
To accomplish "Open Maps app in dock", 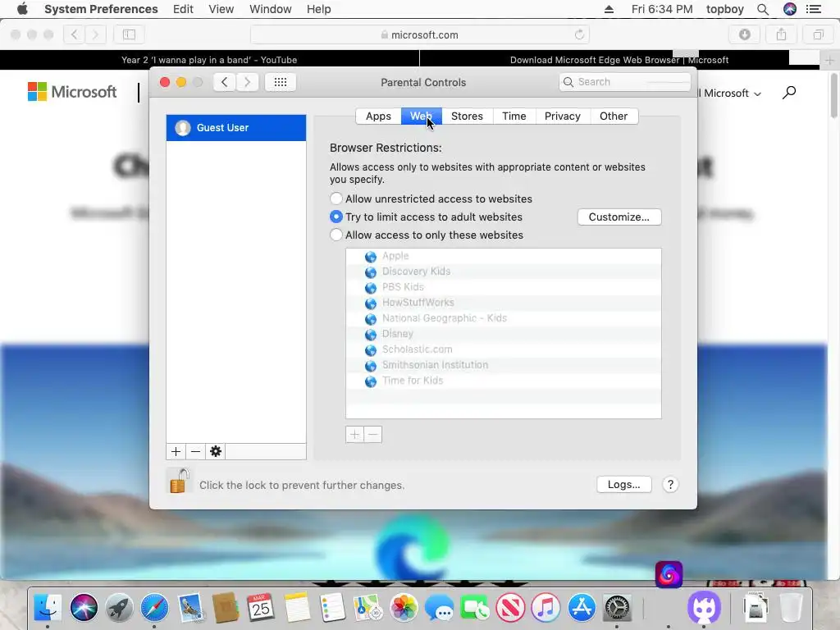I will [367, 608].
